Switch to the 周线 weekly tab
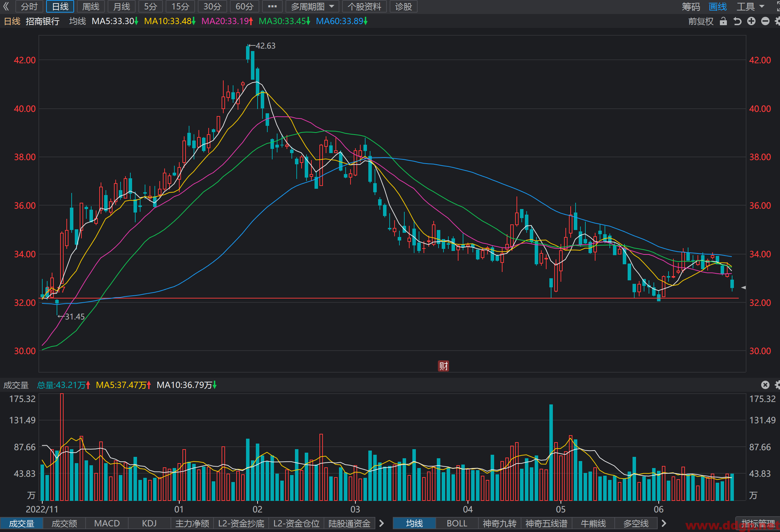This screenshot has height=532, width=780. pos(91,6)
